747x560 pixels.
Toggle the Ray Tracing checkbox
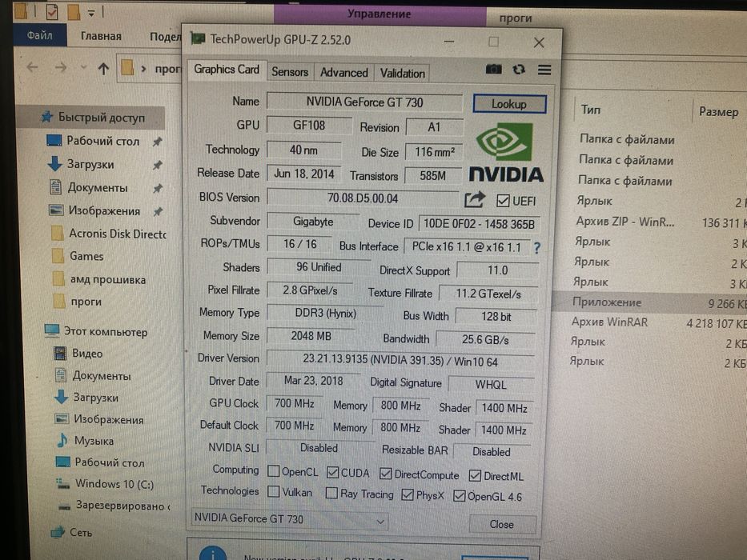tap(331, 493)
